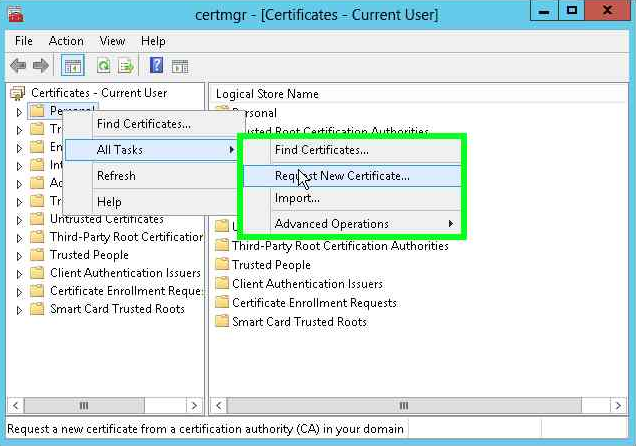Expand the Trusted People tree node

(19, 256)
